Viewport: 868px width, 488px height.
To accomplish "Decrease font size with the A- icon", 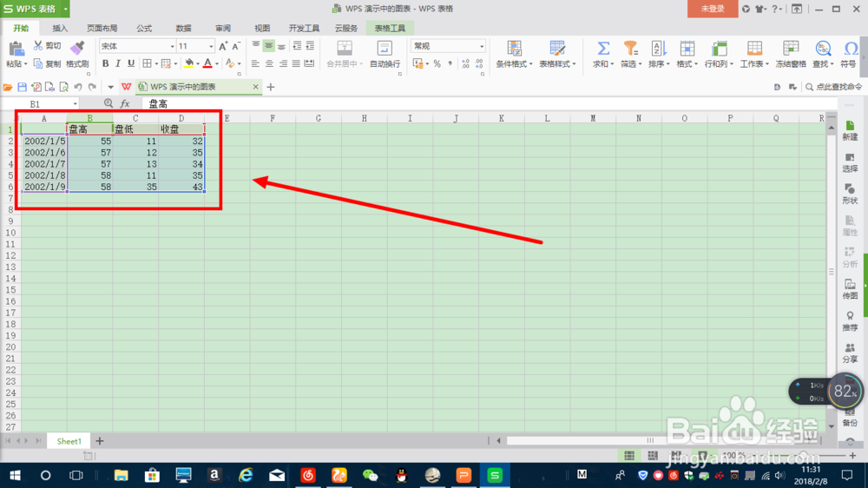I will (236, 46).
